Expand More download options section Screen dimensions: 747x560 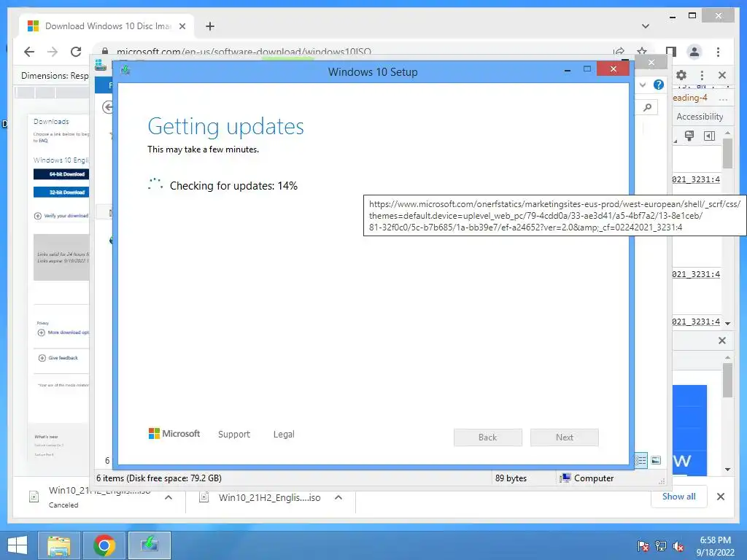tap(63, 332)
